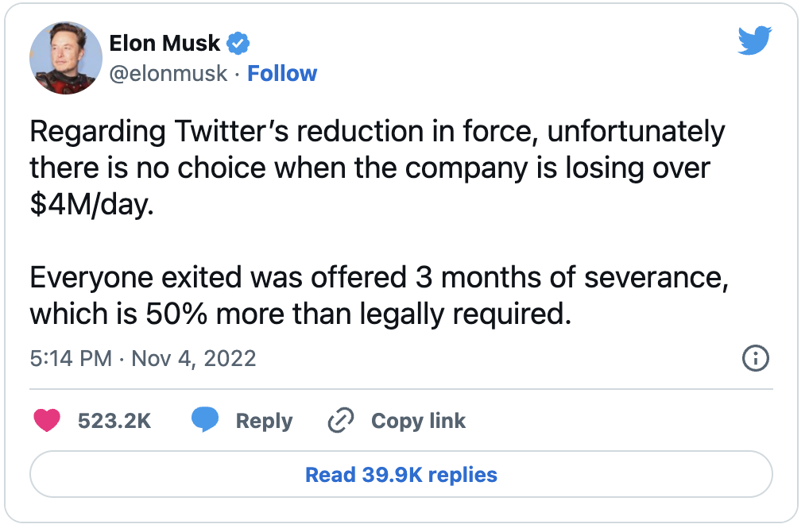
Task: Click the reply speech bubble icon
Action: 205,420
